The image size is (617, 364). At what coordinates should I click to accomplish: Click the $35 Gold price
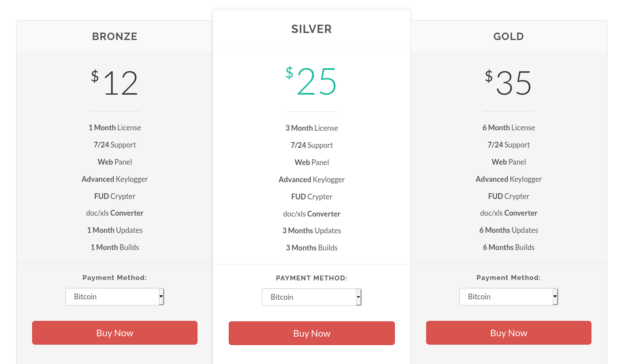(x=509, y=81)
